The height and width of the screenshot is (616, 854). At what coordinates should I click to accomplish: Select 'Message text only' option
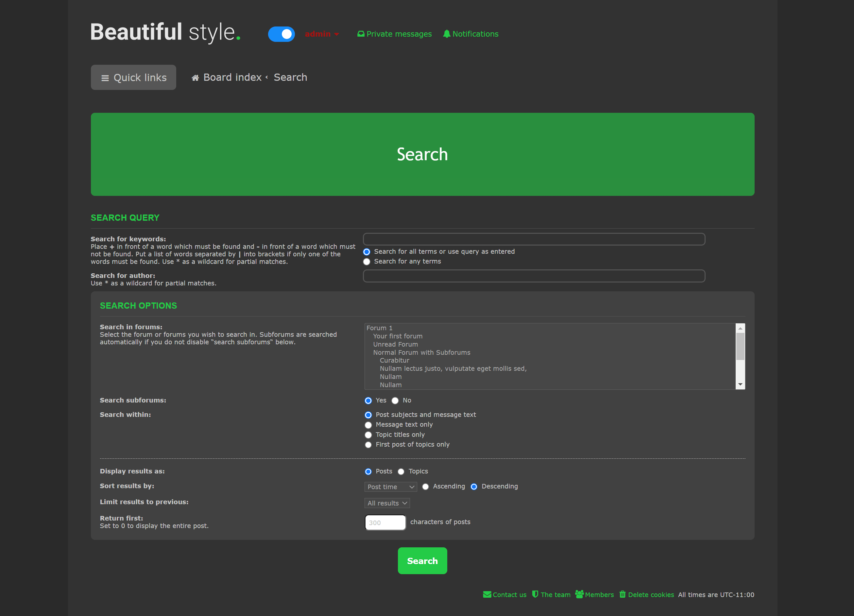pos(368,425)
